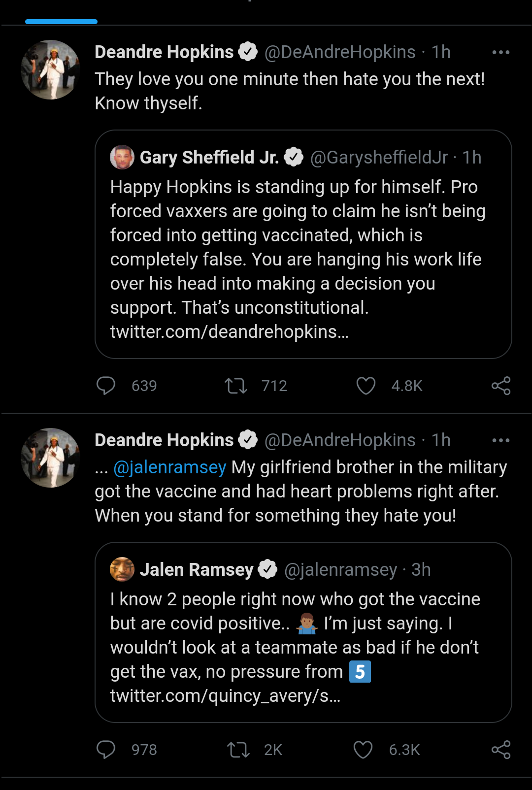The width and height of the screenshot is (532, 790).
Task: Retweet the tweet with 2K retweets
Action: (x=238, y=750)
